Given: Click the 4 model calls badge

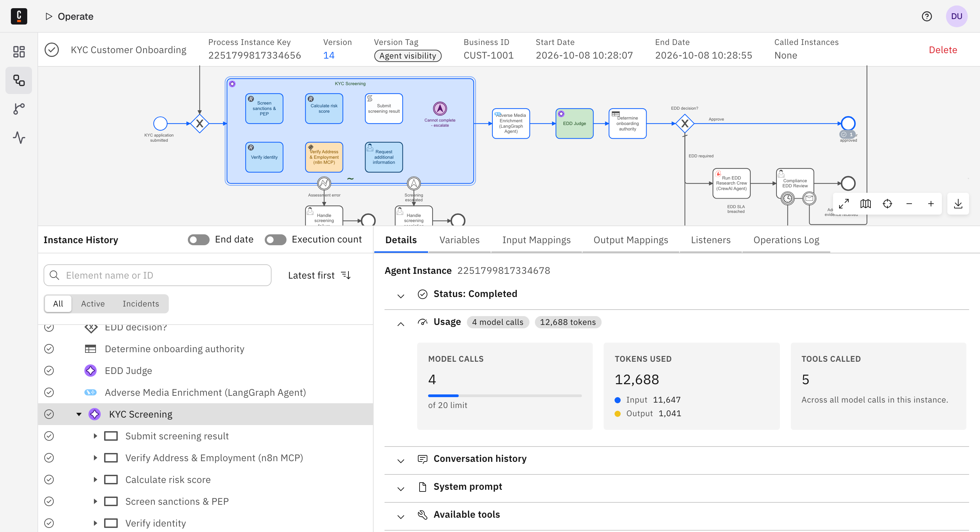Looking at the screenshot, I should [497, 322].
